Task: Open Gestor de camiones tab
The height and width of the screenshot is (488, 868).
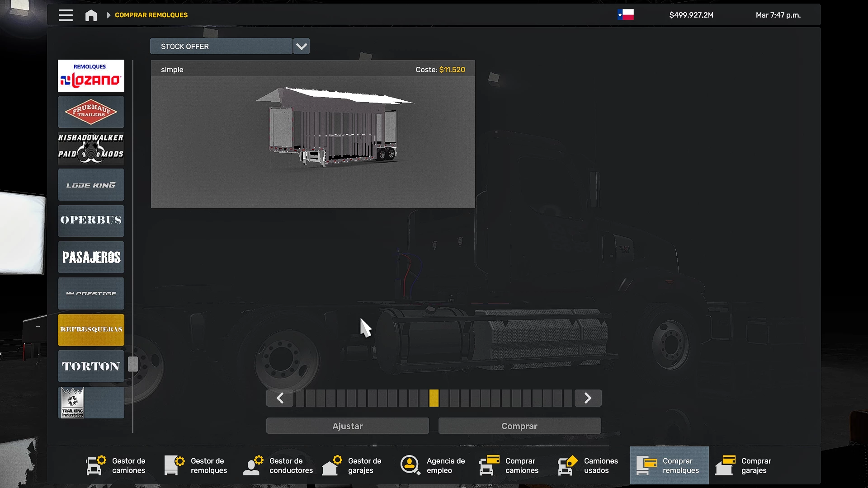Action: click(x=116, y=465)
